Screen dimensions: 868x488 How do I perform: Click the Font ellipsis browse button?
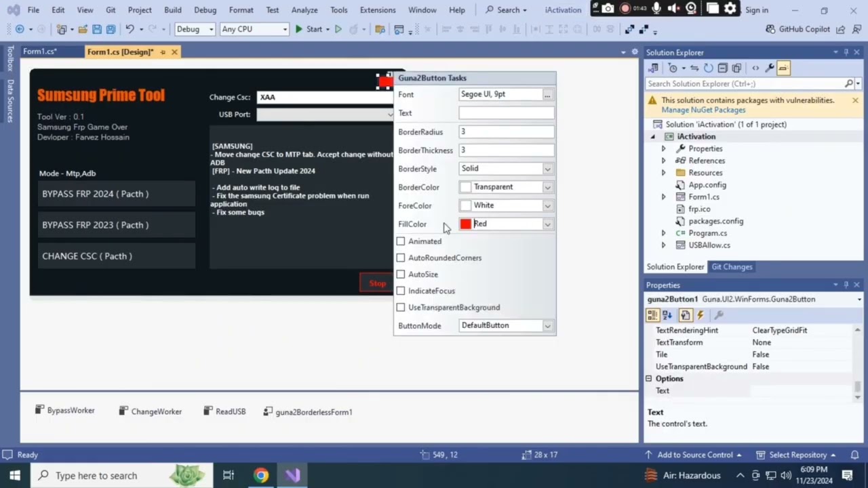tap(547, 95)
